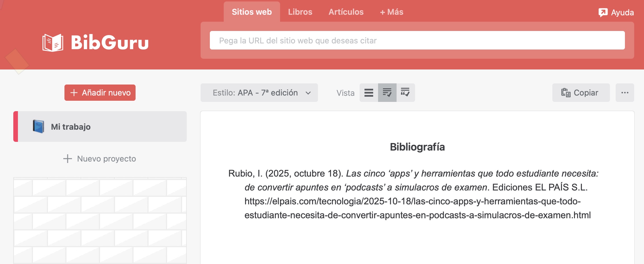This screenshot has height=264, width=644.
Task: Click the Copiar button
Action: click(581, 93)
